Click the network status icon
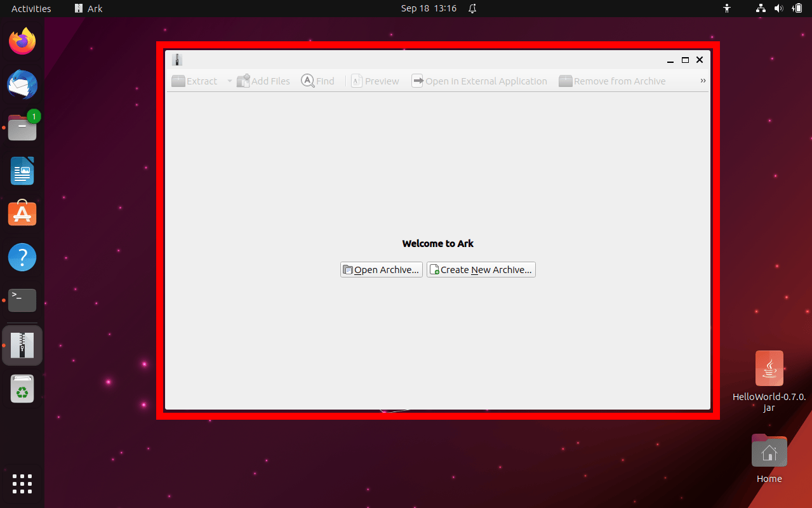This screenshot has height=508, width=812. (x=761, y=9)
